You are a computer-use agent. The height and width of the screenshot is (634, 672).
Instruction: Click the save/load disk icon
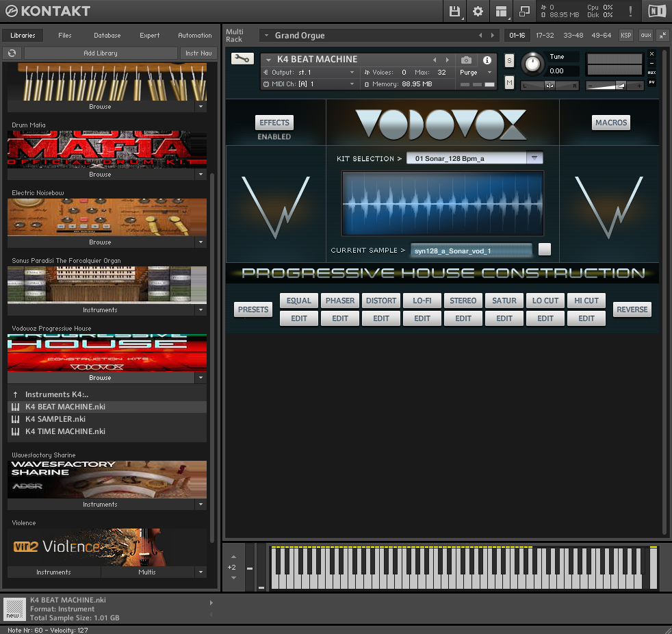point(454,11)
